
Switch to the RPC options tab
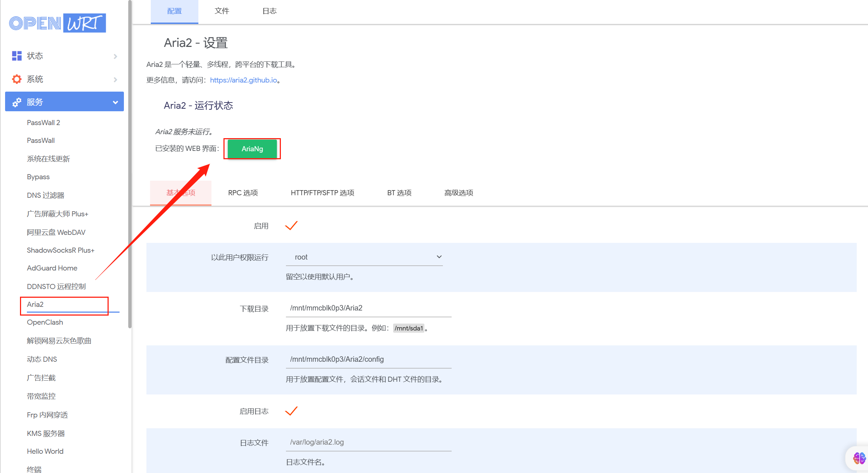[243, 193]
